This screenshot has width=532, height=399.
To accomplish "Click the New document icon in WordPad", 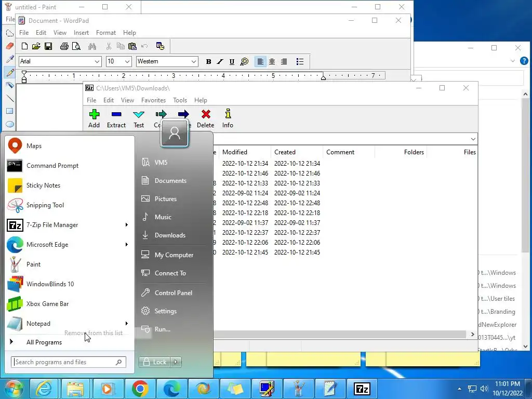I will [24, 46].
